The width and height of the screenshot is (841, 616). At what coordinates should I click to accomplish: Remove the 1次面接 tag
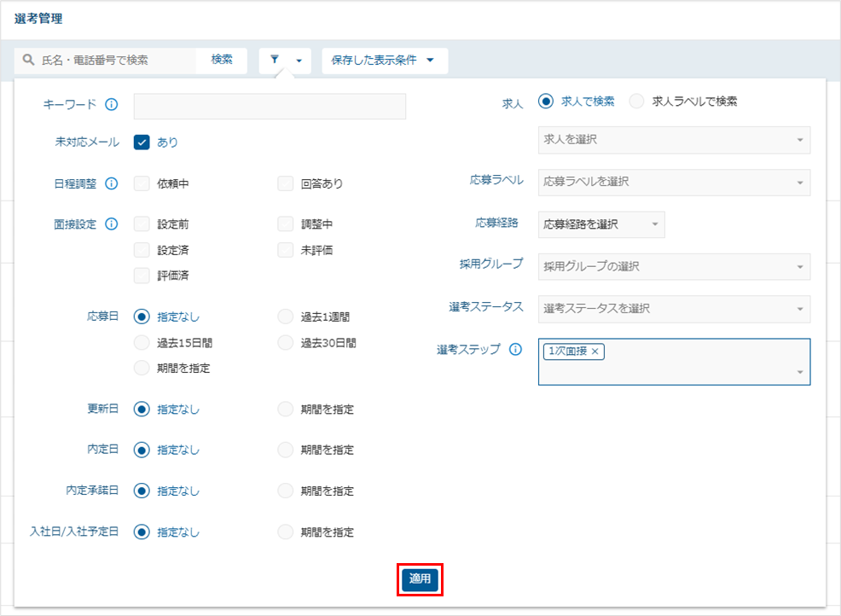(x=594, y=352)
